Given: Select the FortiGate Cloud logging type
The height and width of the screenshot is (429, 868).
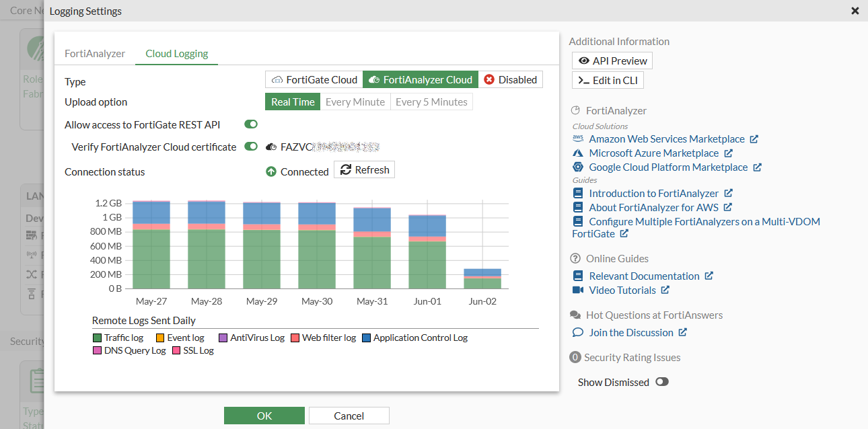Looking at the screenshot, I should [x=314, y=79].
